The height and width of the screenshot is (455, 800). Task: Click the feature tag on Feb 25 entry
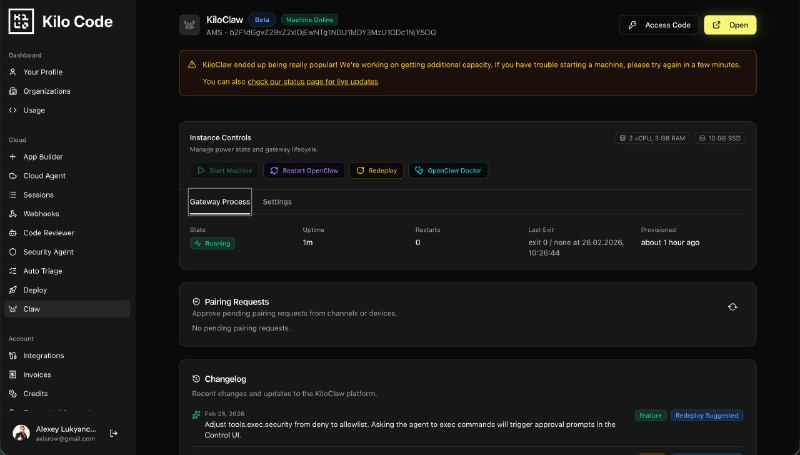[x=651, y=415]
